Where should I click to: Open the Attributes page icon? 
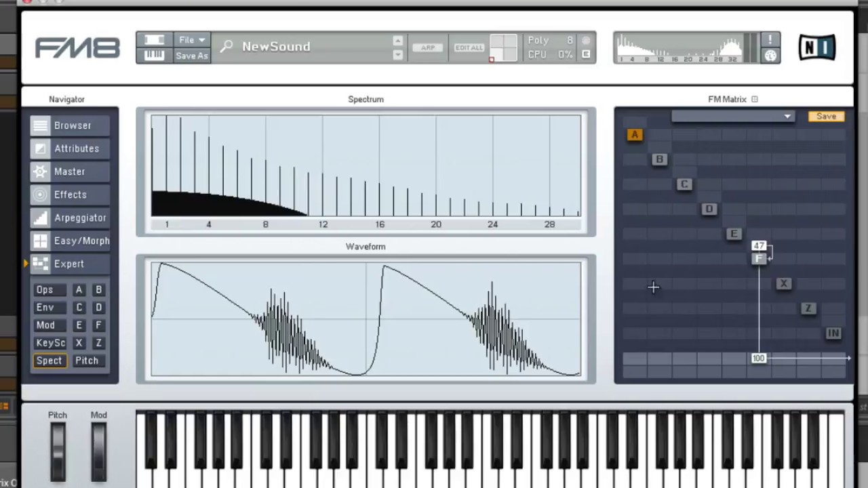click(41, 148)
